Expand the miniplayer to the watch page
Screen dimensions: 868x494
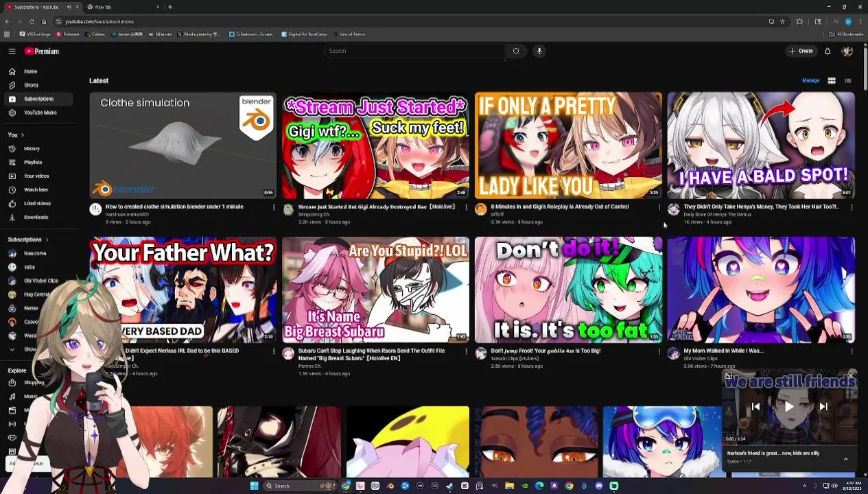point(729,376)
